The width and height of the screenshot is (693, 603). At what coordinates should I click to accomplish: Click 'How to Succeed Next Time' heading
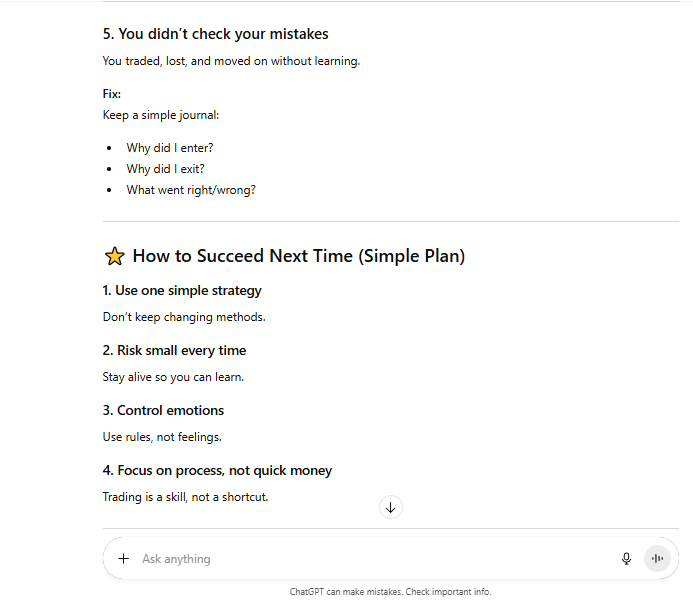pyautogui.click(x=298, y=256)
